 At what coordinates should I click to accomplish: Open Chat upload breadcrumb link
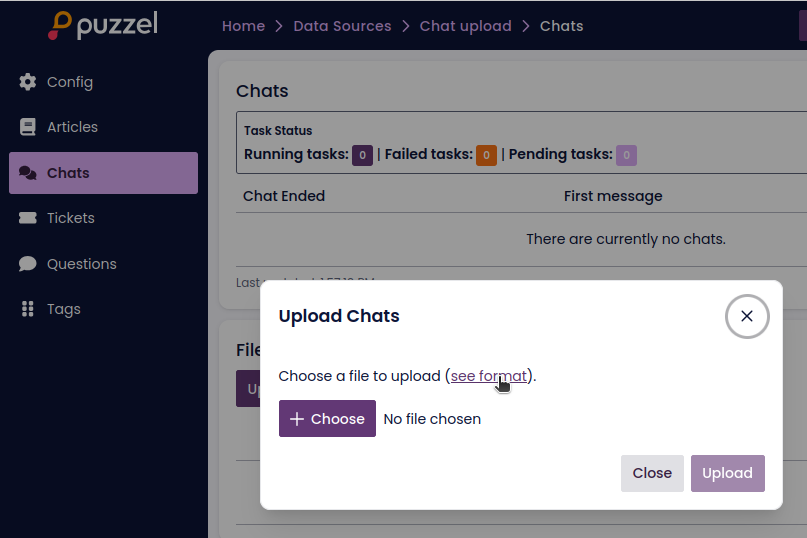point(465,26)
